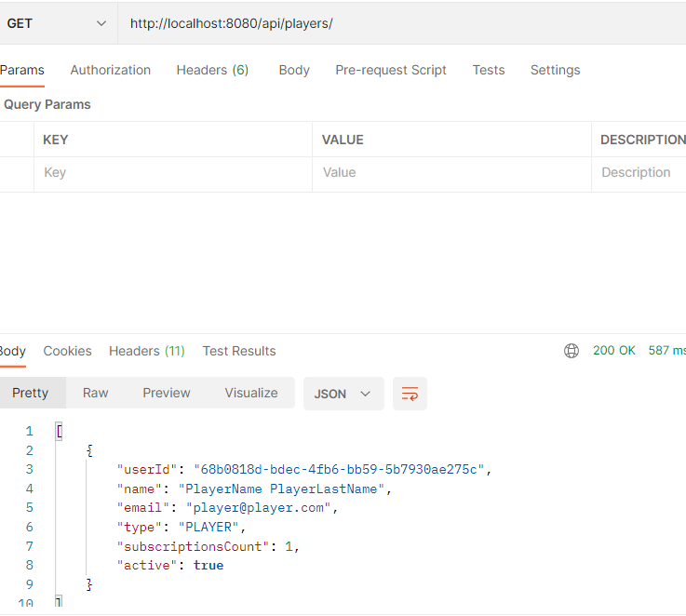Click the "PLAYER" type value
686x616 pixels.
pos(208,527)
